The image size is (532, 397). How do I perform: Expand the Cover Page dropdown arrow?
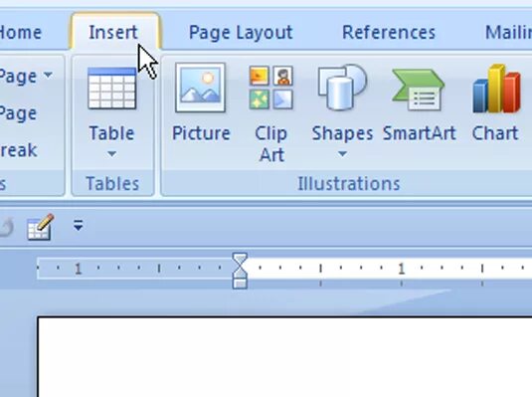tap(48, 75)
